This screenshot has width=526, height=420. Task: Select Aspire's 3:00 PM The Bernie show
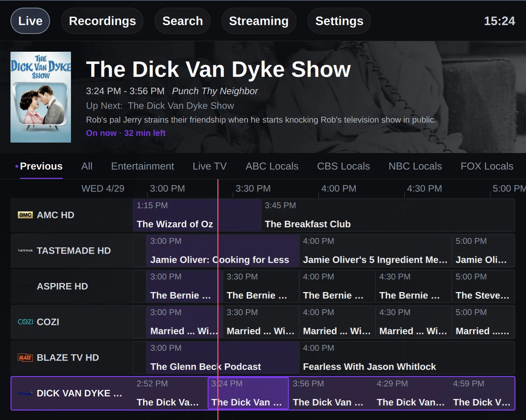(x=185, y=286)
